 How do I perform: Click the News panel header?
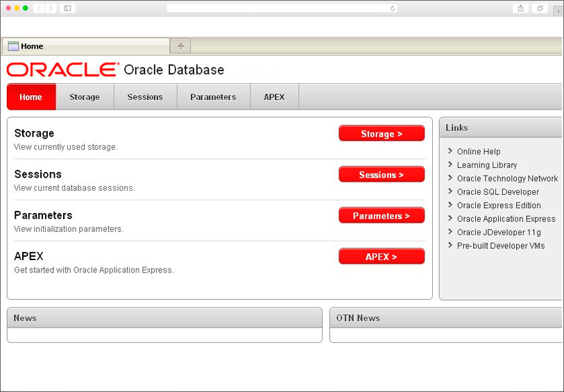pyautogui.click(x=164, y=318)
